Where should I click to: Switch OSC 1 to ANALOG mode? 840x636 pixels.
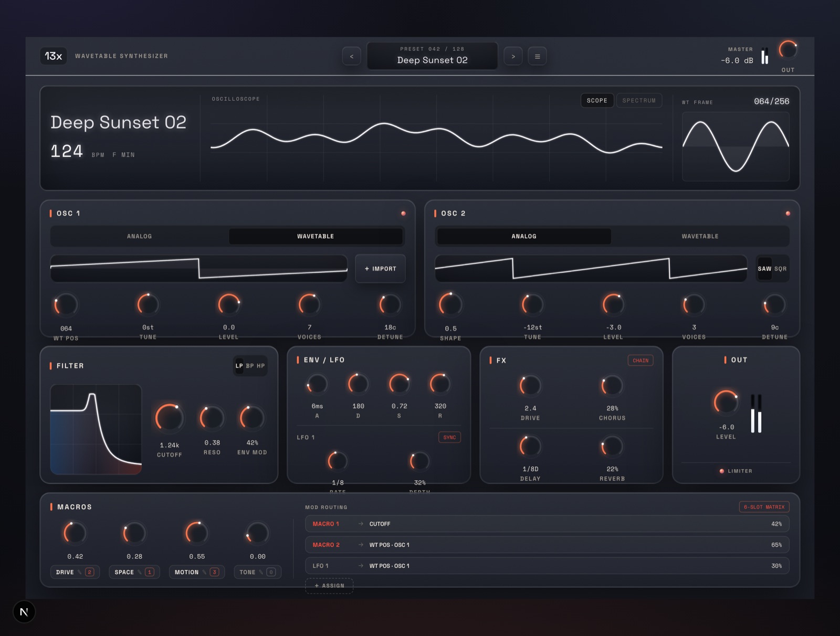click(140, 236)
